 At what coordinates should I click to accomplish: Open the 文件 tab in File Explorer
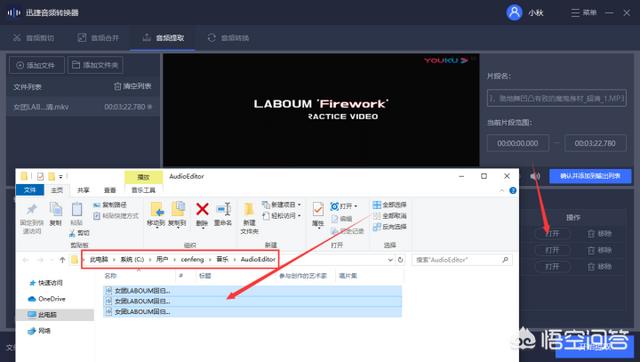(x=29, y=190)
